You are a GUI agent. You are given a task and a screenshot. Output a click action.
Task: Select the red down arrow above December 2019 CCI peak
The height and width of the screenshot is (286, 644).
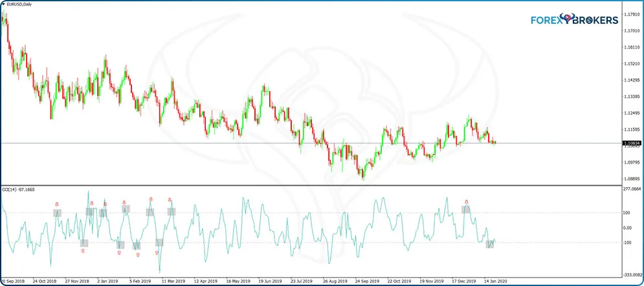(467, 202)
